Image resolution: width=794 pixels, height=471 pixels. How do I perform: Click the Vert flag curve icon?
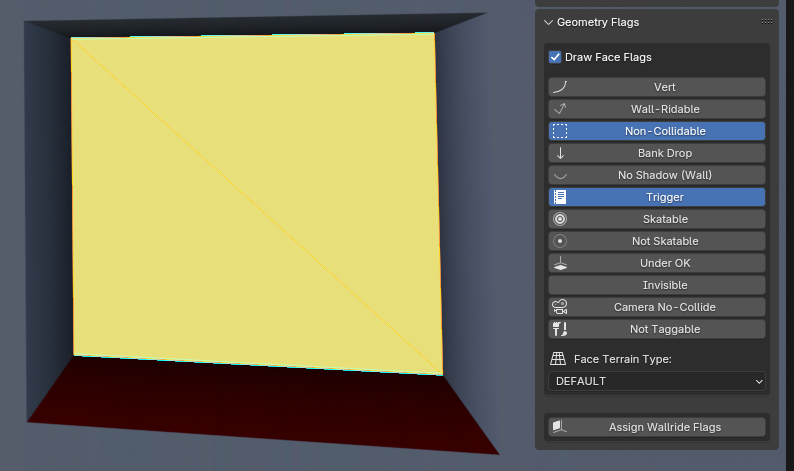coord(560,87)
